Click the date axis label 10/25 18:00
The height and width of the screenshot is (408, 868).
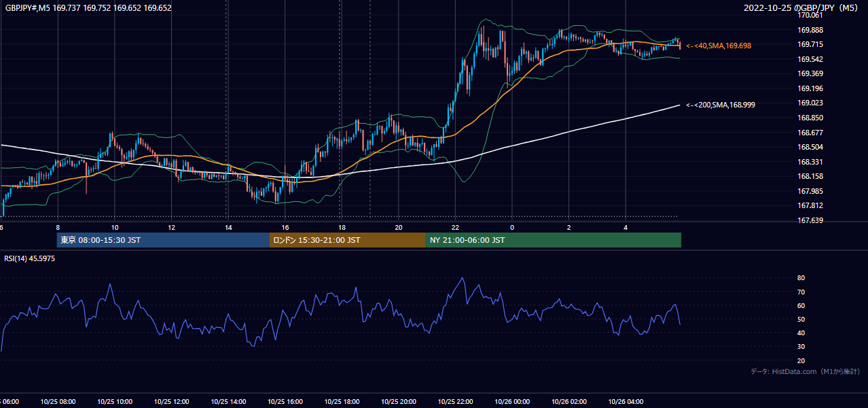(342, 402)
